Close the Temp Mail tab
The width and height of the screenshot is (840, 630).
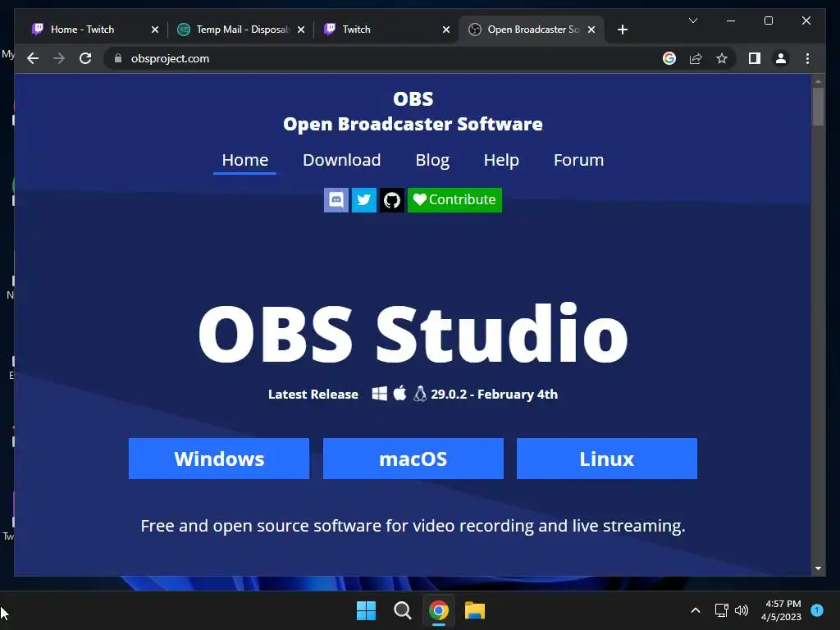coord(301,30)
